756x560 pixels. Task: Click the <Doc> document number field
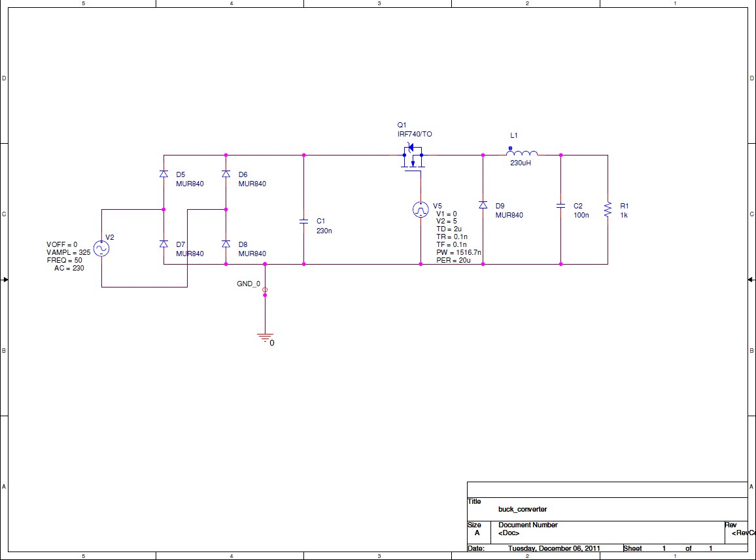tap(509, 533)
